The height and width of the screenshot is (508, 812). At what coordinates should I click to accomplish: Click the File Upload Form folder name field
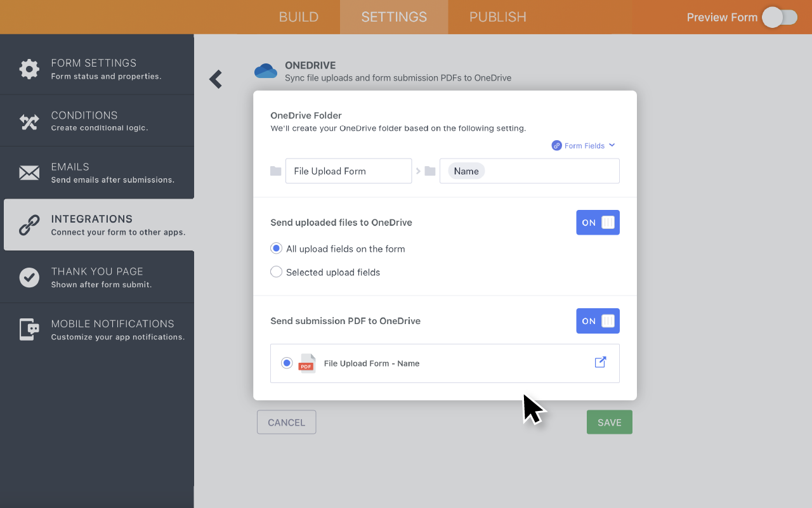[348, 171]
